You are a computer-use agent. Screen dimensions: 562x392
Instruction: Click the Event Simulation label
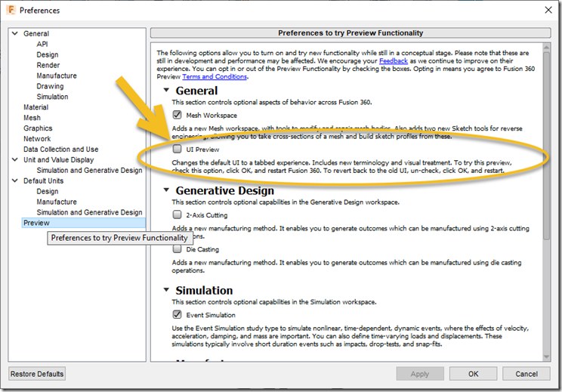pos(211,315)
